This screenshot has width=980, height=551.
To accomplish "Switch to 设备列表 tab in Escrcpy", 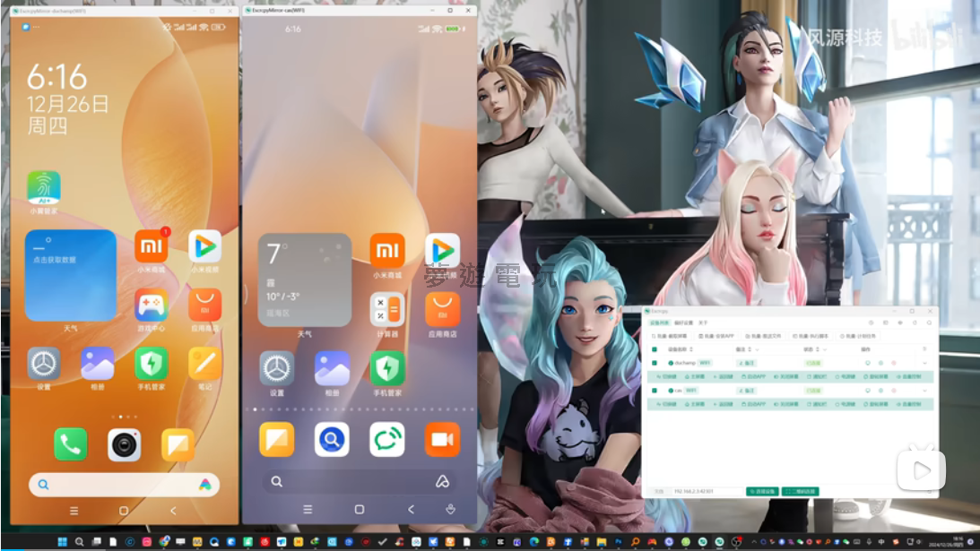I will 659,323.
